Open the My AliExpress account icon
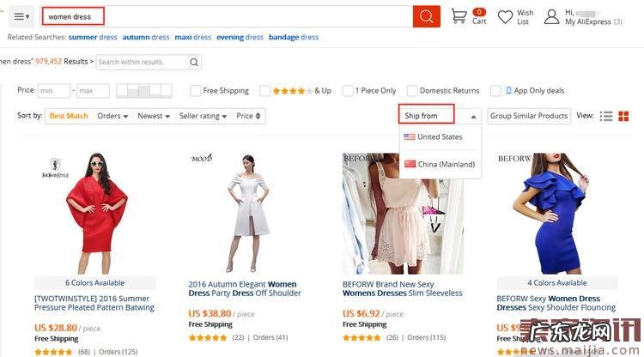This screenshot has width=644, height=357. point(551,16)
